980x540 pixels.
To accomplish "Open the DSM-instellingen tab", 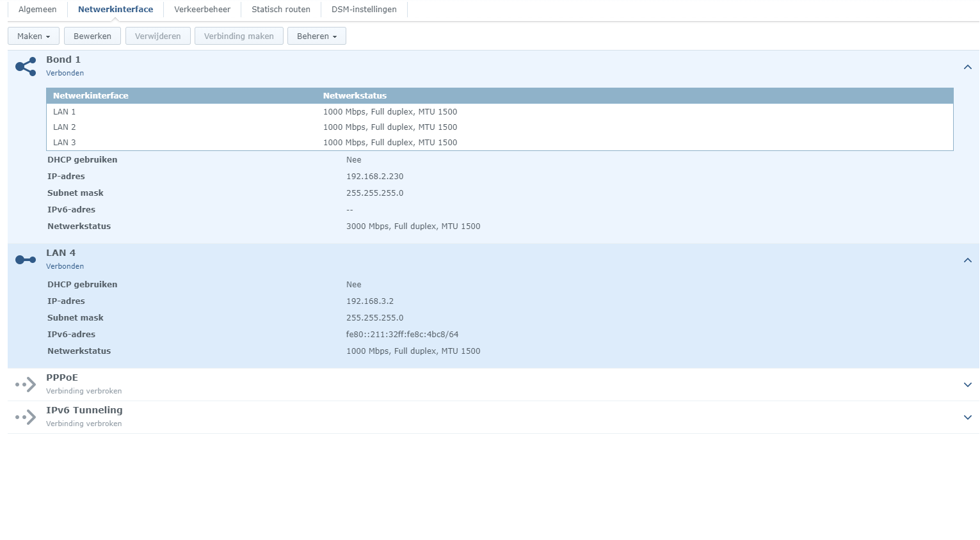I will coord(364,10).
